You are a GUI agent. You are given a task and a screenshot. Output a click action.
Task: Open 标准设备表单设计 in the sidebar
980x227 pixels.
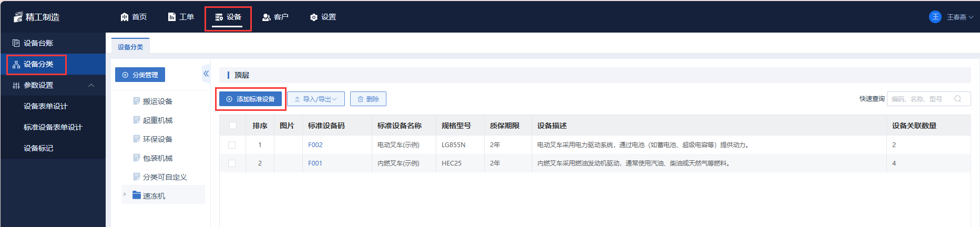[x=53, y=127]
